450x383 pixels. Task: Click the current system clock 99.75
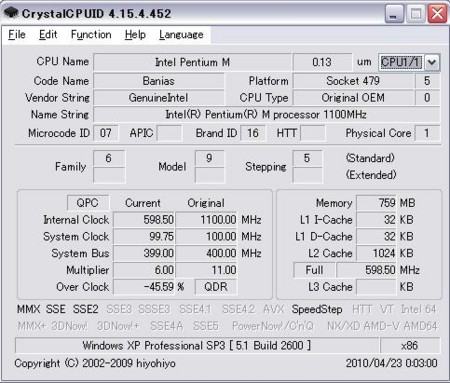click(144, 236)
